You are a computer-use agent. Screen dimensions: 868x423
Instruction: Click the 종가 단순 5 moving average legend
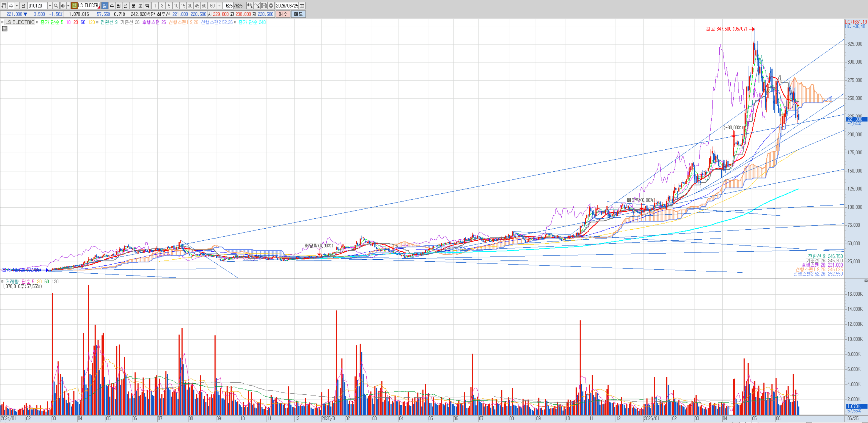point(52,22)
